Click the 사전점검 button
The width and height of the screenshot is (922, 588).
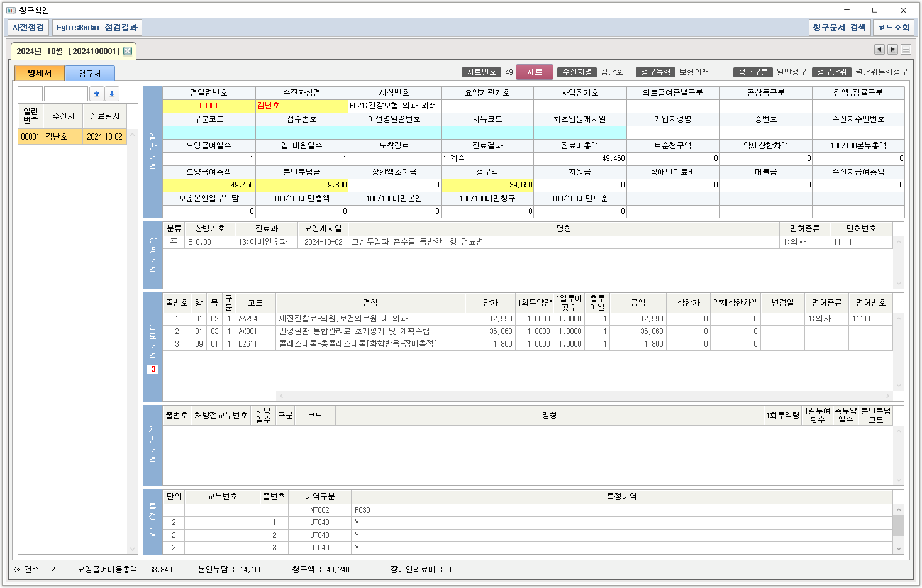28,28
